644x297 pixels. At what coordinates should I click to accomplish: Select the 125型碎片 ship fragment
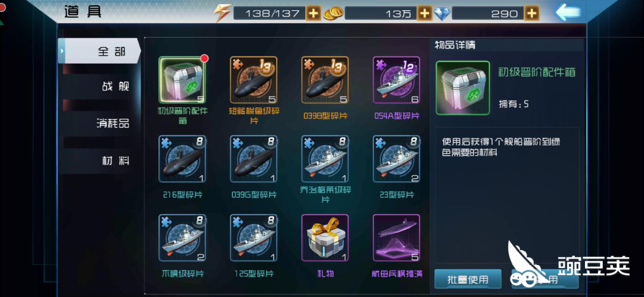click(254, 237)
